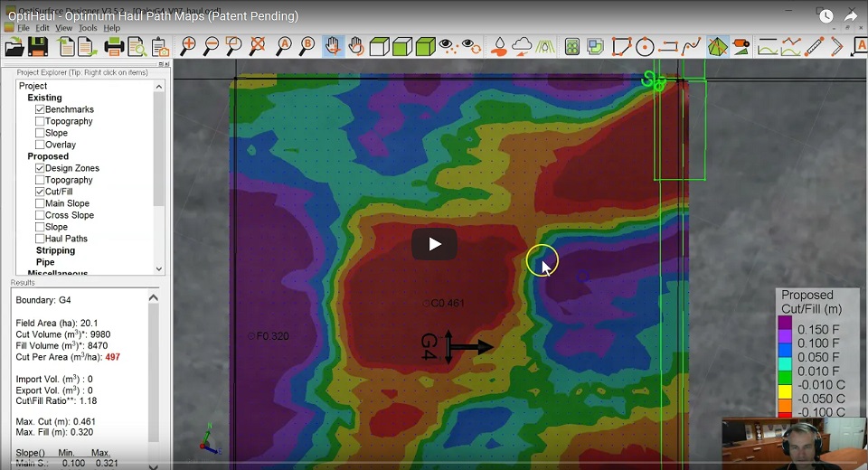Enable the Existing Topography checkbox
The width and height of the screenshot is (868, 470).
click(40, 121)
